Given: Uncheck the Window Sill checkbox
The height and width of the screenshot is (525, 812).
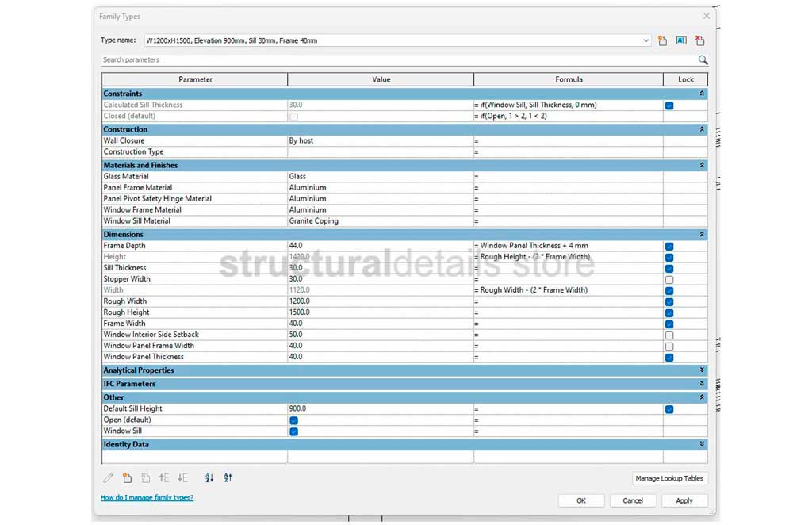Looking at the screenshot, I should (x=294, y=431).
